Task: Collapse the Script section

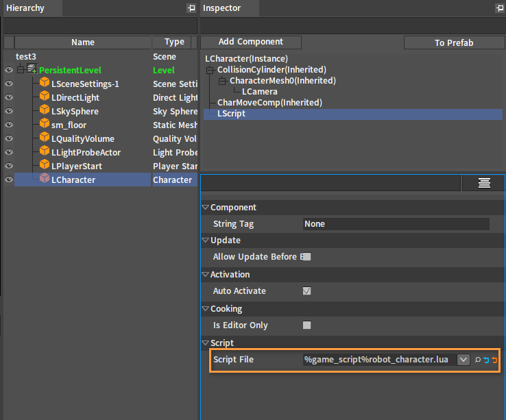Action: pos(205,343)
